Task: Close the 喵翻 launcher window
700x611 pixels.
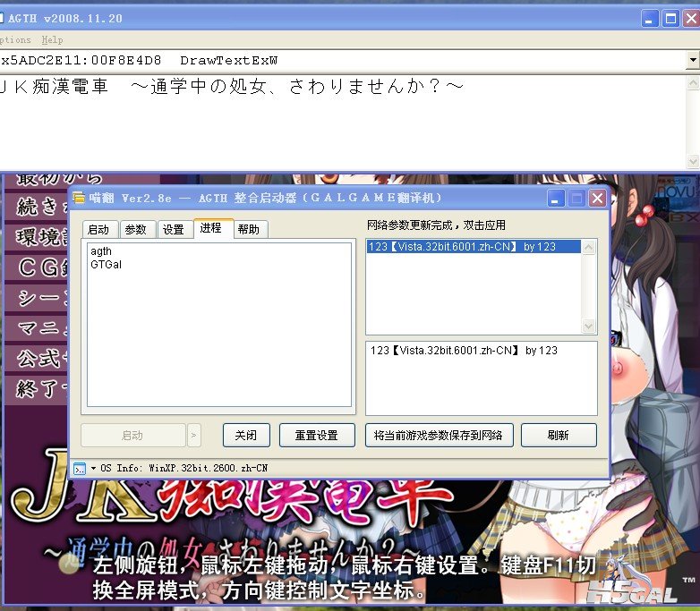Action: click(597, 199)
